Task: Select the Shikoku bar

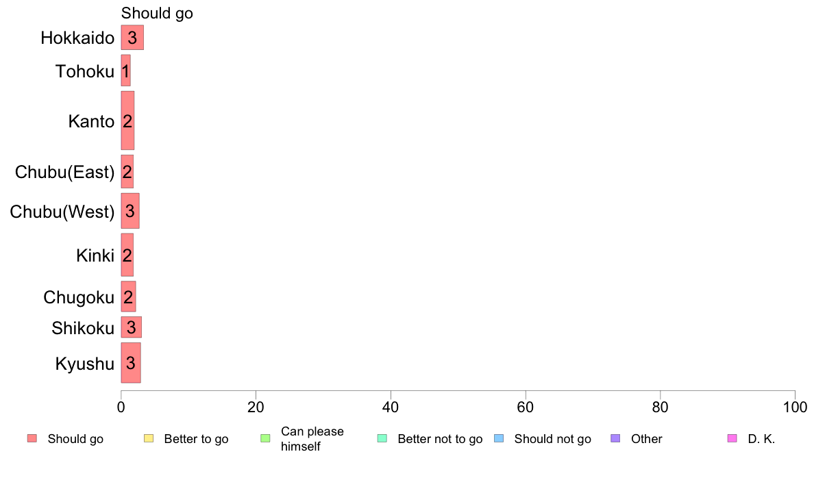Action: 132,327
